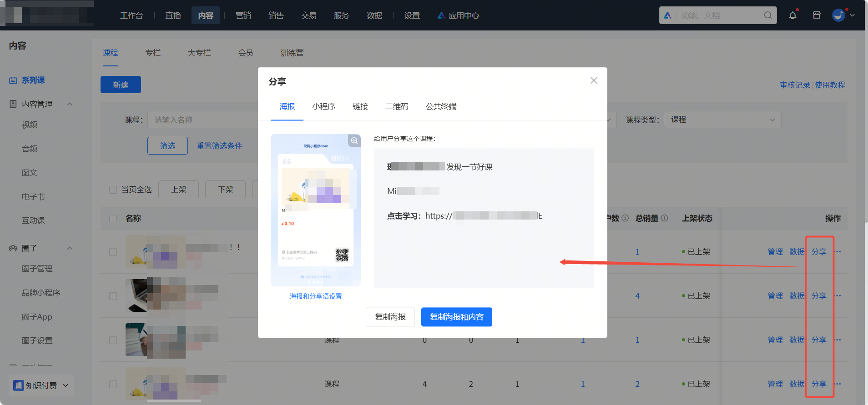Image resolution: width=868 pixels, height=405 pixels.
Task: Click the notification bell icon
Action: tap(792, 15)
